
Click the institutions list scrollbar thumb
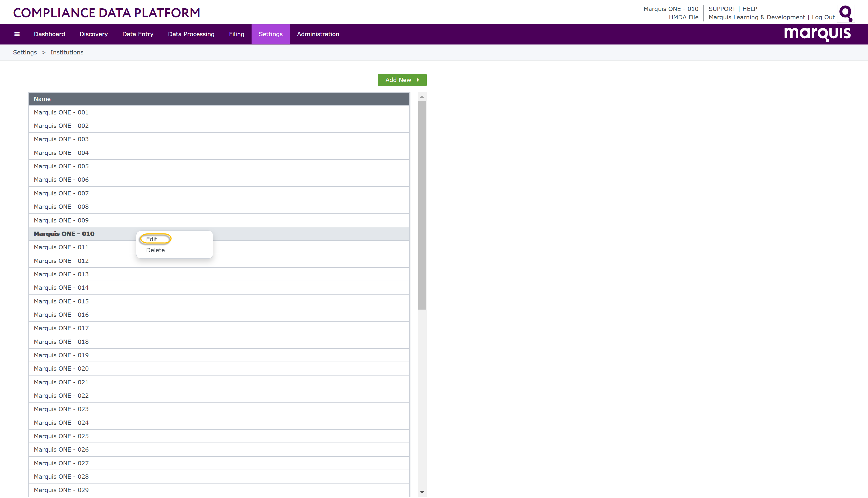422,205
